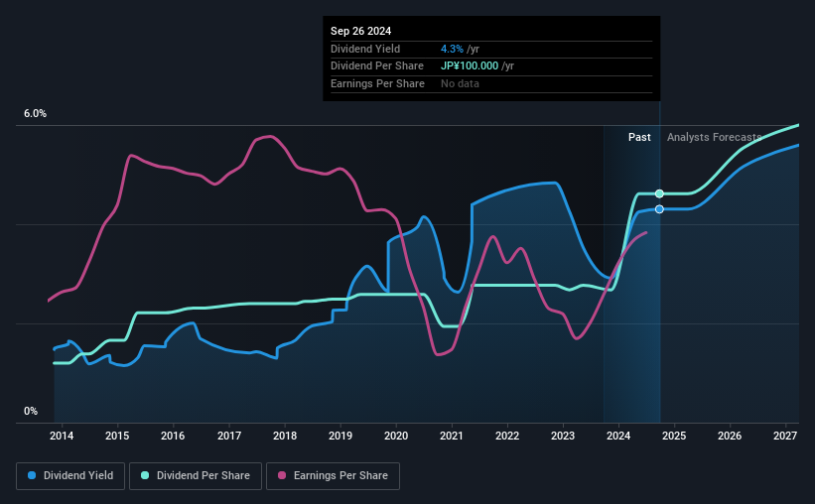Click the 'Past' region label

tap(639, 137)
